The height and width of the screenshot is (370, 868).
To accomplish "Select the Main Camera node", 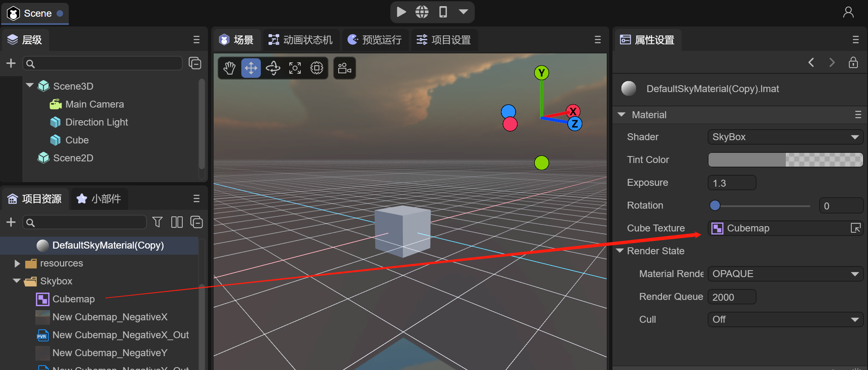I will (94, 104).
